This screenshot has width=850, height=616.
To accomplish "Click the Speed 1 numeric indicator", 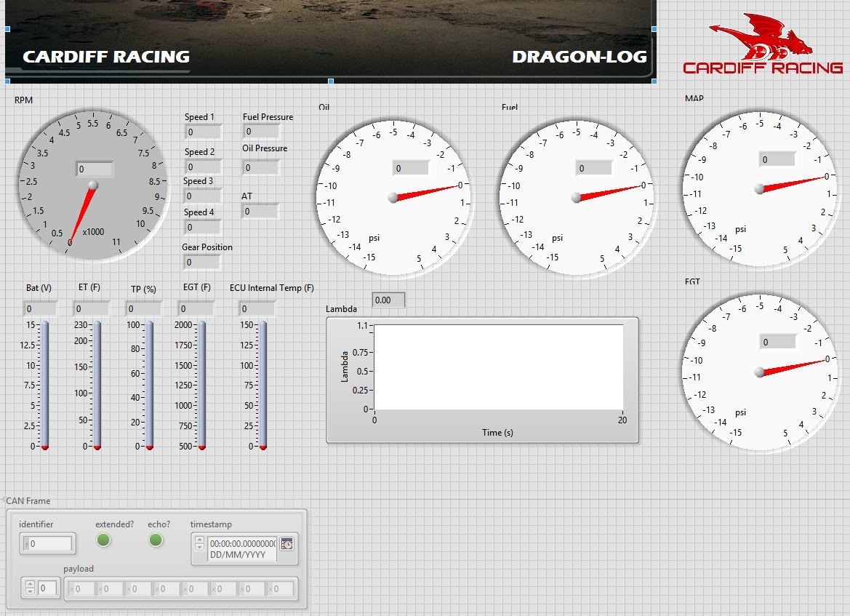I will tap(204, 132).
